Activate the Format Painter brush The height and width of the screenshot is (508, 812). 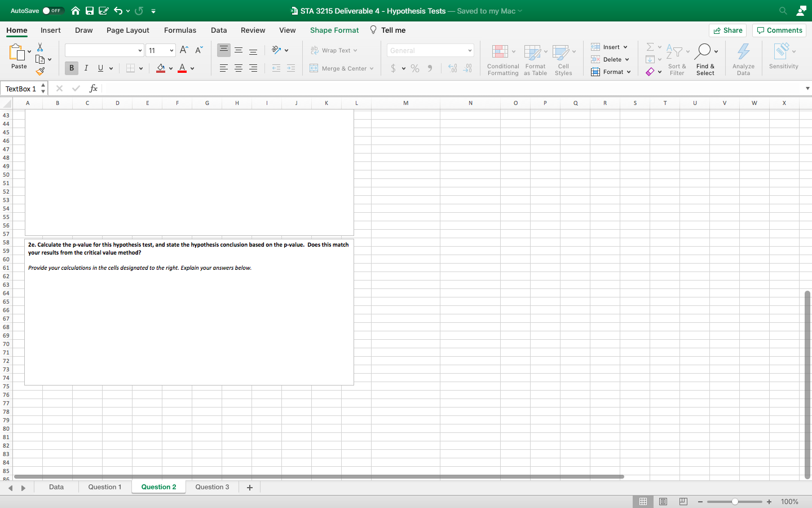click(x=40, y=72)
